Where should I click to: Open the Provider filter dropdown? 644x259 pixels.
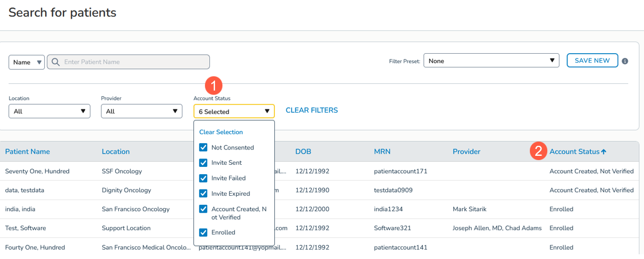[141, 111]
